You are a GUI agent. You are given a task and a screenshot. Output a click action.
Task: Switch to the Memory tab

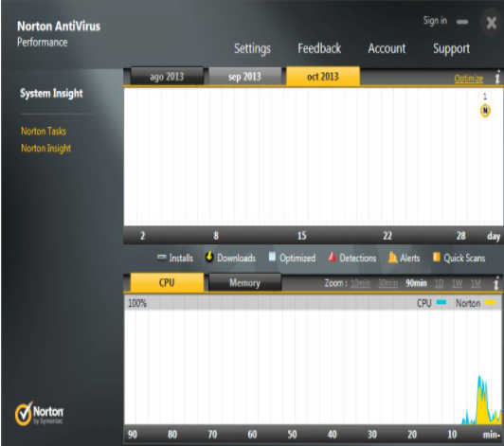click(x=245, y=282)
